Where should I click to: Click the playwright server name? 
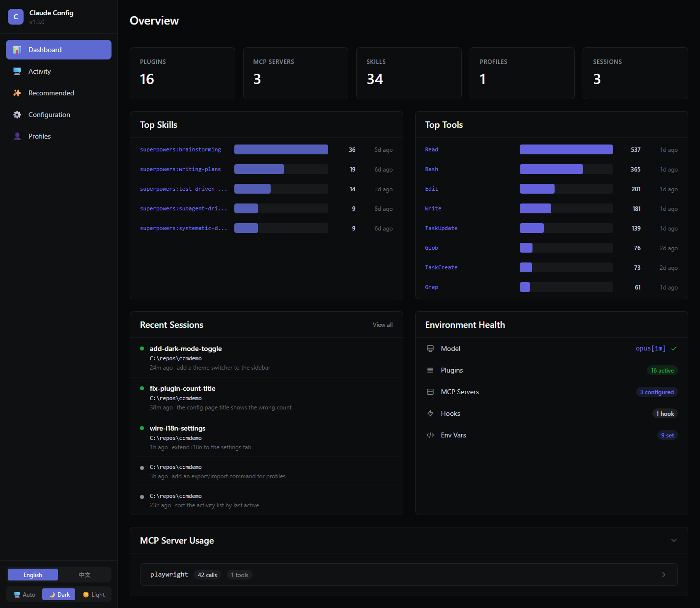(x=169, y=575)
